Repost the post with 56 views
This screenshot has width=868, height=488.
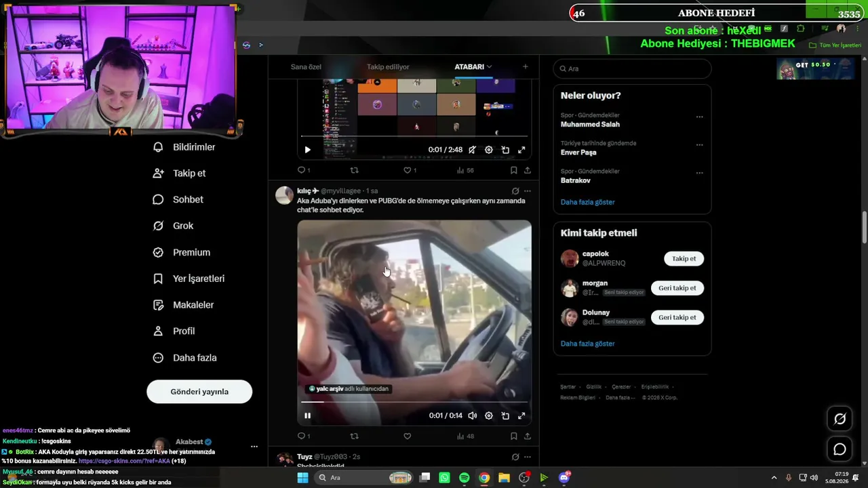(354, 170)
